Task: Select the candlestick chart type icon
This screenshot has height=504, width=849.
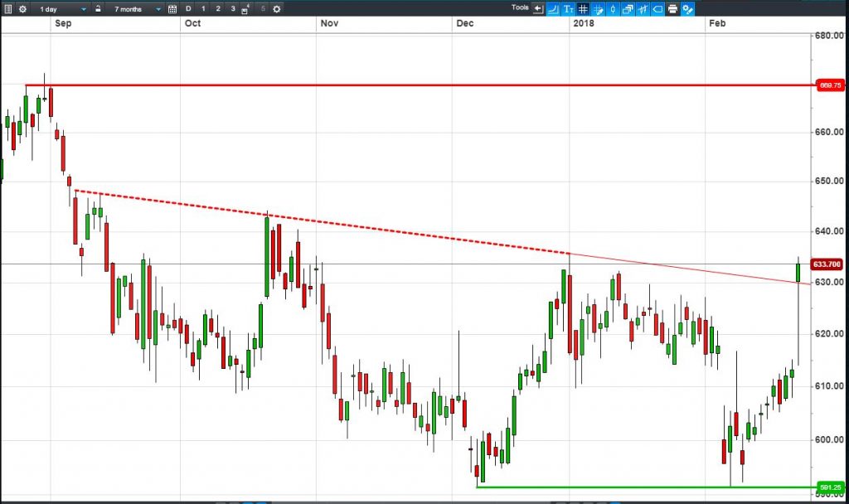Action: pos(613,8)
